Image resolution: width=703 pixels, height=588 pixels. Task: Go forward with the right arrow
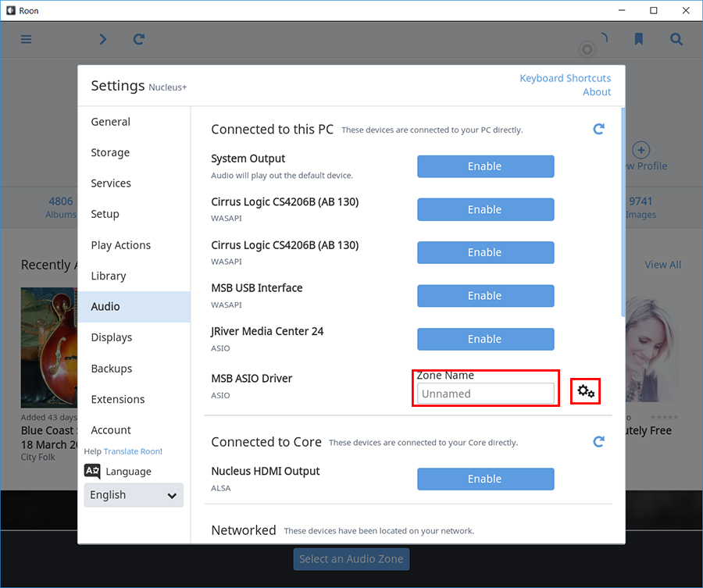tap(103, 40)
